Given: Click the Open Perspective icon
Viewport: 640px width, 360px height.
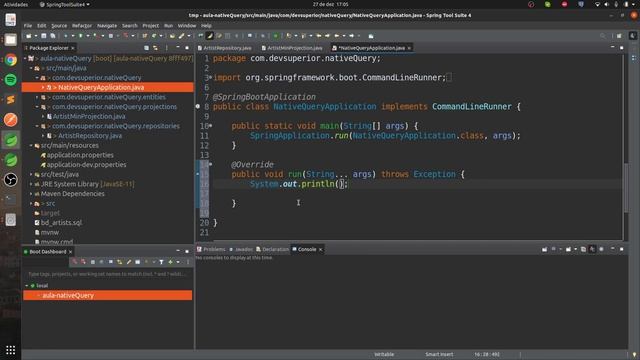Looking at the screenshot, I should (x=619, y=36).
